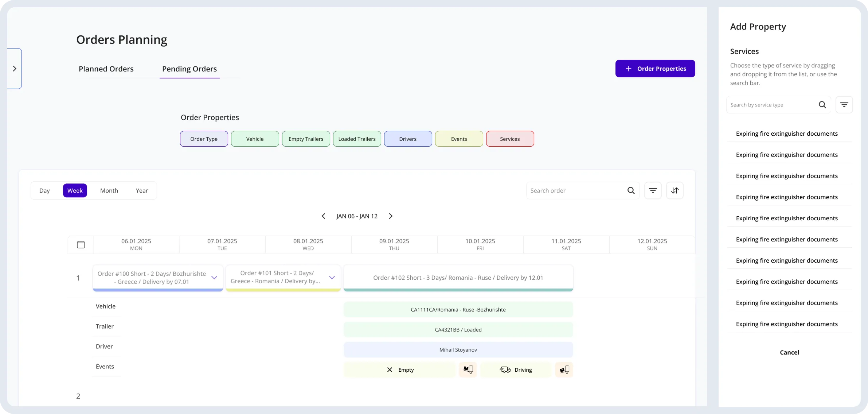Open the services filter icon in Add Property
The height and width of the screenshot is (414, 868).
point(844,105)
